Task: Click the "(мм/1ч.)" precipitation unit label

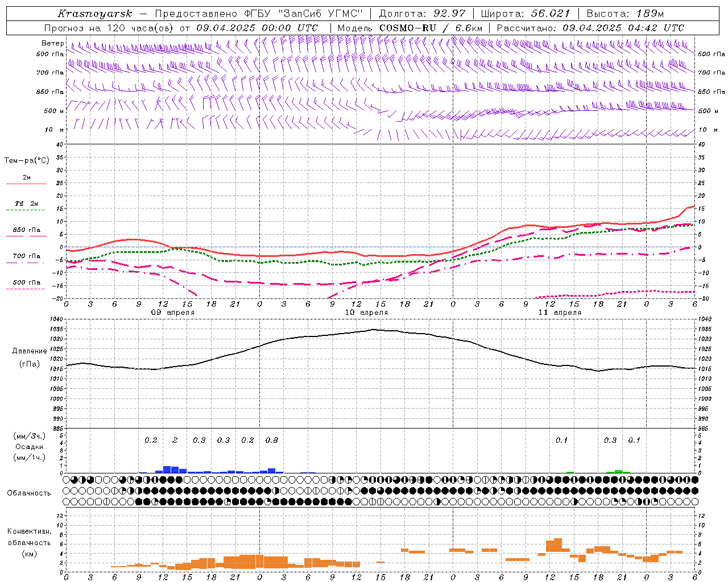Action: point(30,457)
